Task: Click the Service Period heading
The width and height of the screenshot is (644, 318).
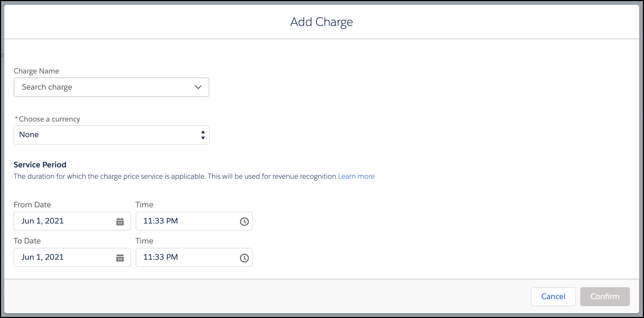Action: [40, 165]
